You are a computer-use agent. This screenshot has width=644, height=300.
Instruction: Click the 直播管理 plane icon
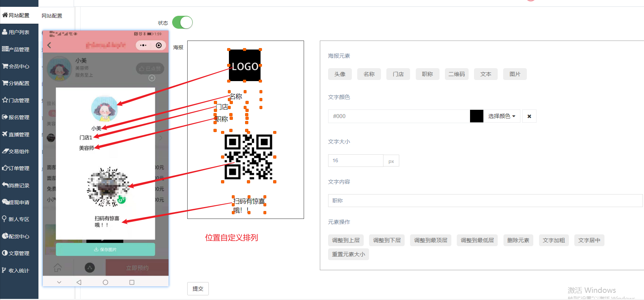5,134
